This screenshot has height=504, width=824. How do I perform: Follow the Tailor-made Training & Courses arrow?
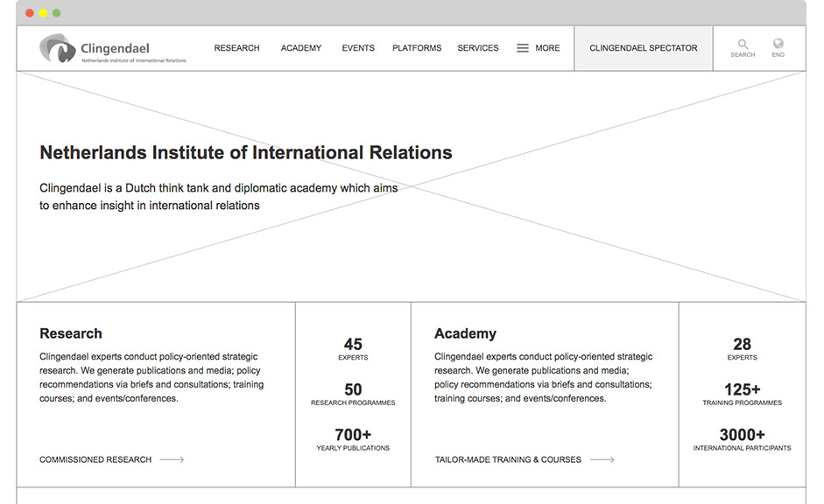coord(602,459)
